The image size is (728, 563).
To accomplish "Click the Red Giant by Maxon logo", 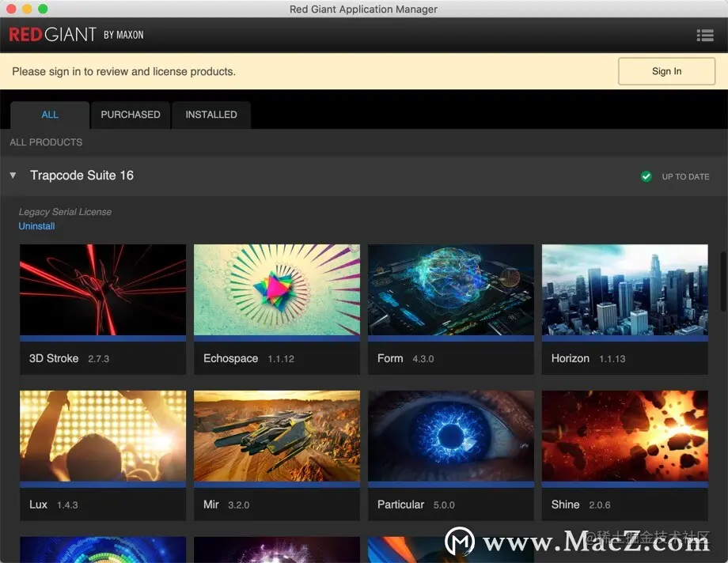I will [x=77, y=35].
